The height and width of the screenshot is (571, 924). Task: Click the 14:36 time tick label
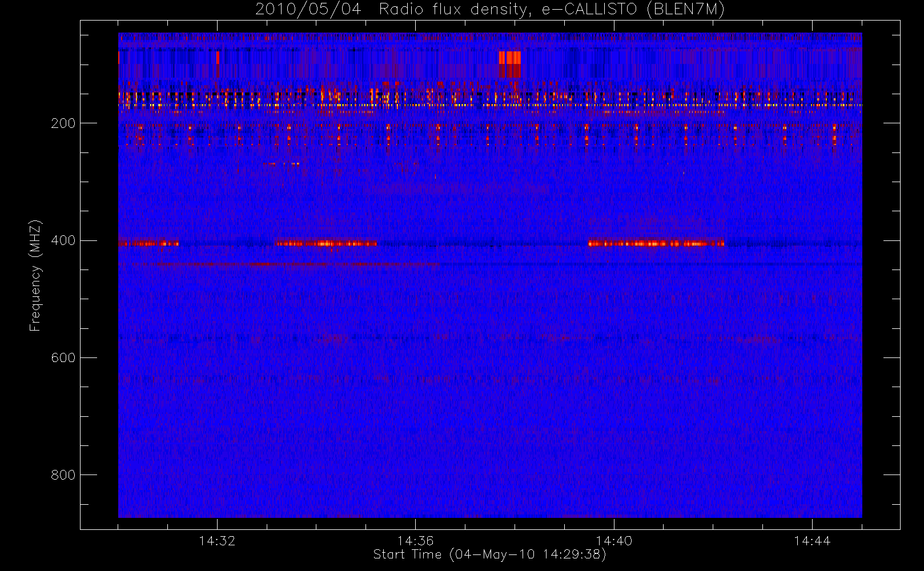(415, 541)
